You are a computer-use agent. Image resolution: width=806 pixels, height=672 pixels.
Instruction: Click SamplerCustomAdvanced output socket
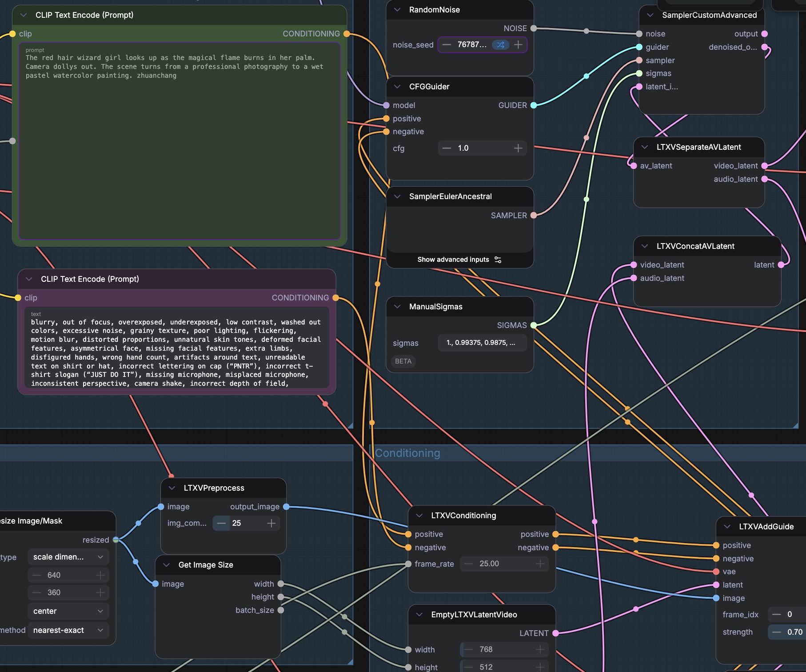pyautogui.click(x=765, y=34)
